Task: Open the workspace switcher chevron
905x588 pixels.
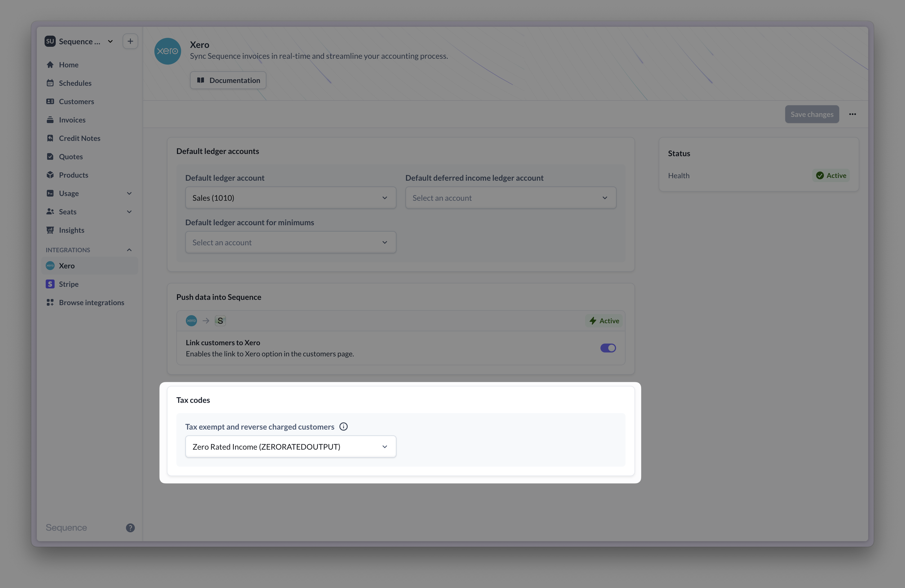Action: 110,41
